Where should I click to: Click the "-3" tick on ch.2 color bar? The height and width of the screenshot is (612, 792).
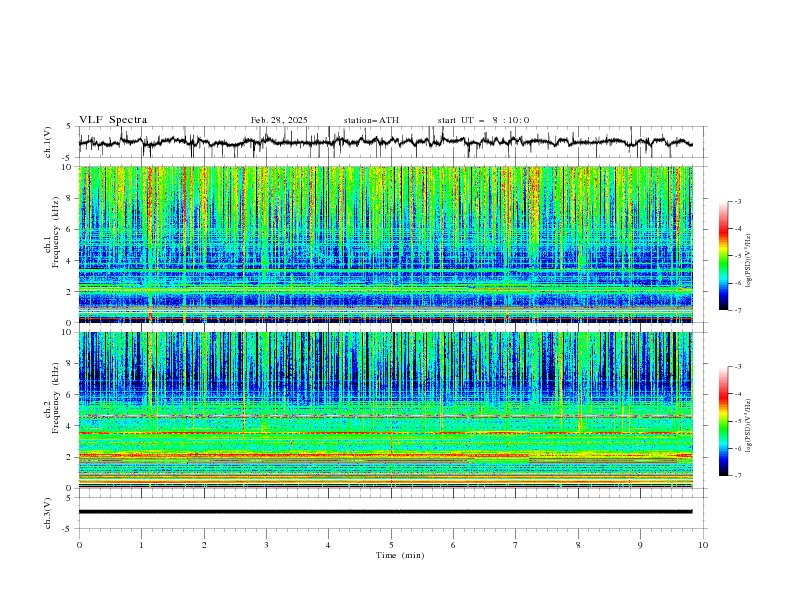tap(738, 367)
